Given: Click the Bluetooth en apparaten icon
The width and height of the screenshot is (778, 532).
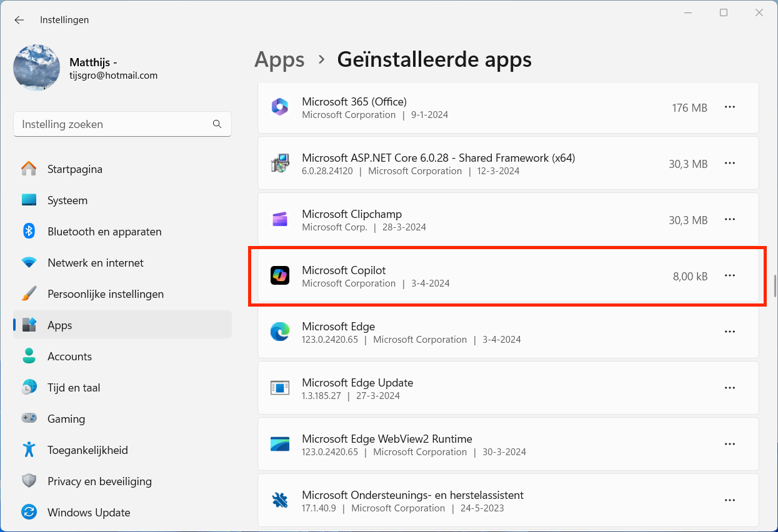Looking at the screenshot, I should point(29,231).
